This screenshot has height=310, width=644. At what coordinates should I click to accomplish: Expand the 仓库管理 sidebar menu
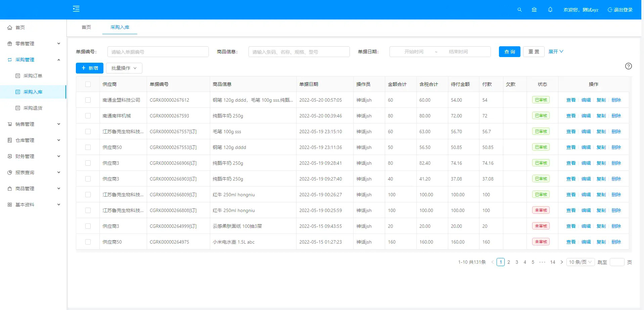(33, 140)
